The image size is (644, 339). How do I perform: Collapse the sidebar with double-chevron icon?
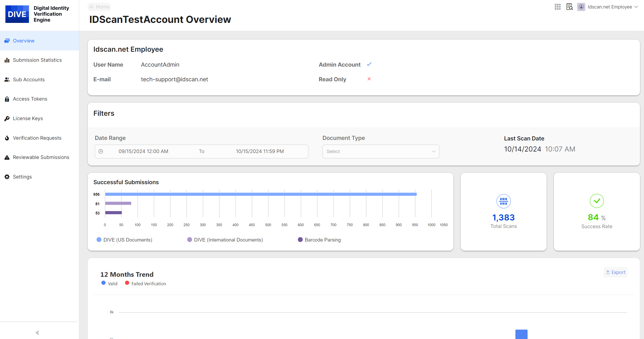(x=38, y=333)
